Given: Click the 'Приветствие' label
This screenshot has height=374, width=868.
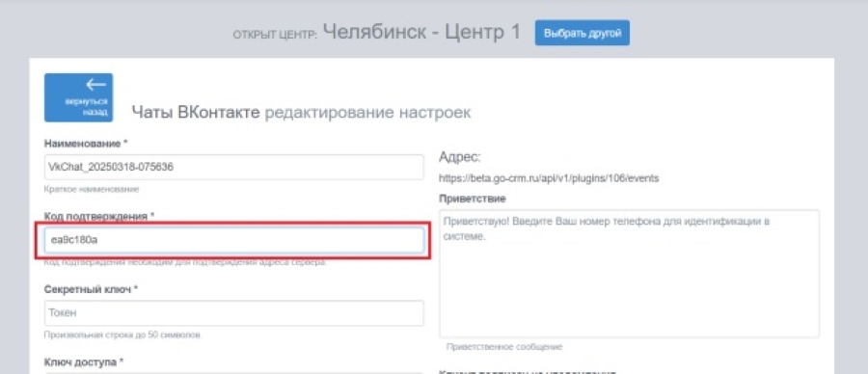Looking at the screenshot, I should click(x=473, y=198).
